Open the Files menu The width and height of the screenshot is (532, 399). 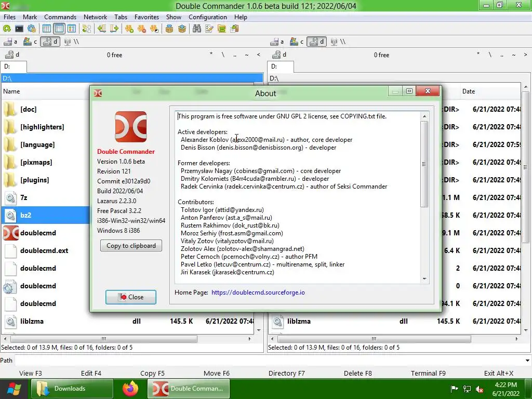coord(9,17)
